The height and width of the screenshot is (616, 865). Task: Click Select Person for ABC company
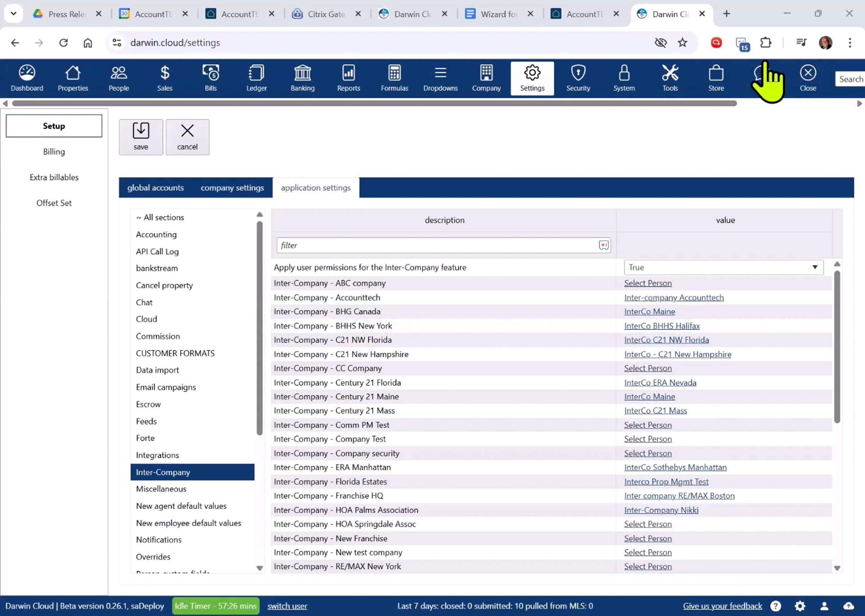tap(648, 283)
